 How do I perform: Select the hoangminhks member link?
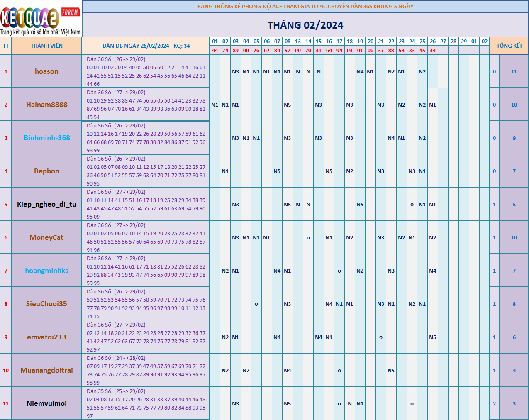(x=46, y=271)
